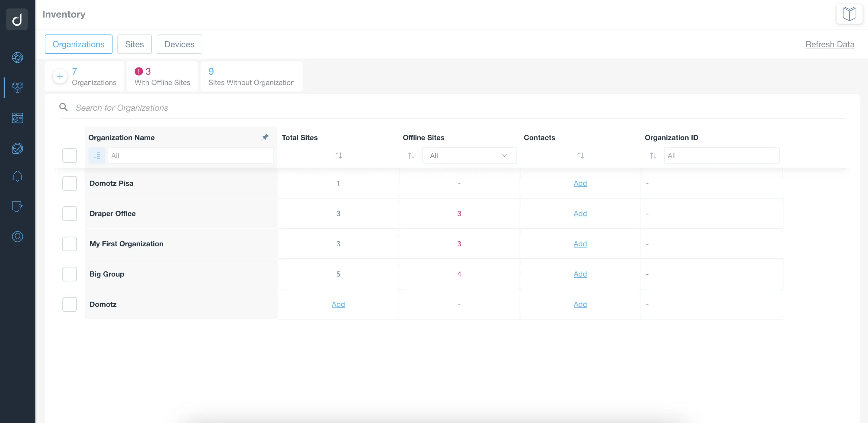Sort by Contacts column arrows

(x=580, y=156)
